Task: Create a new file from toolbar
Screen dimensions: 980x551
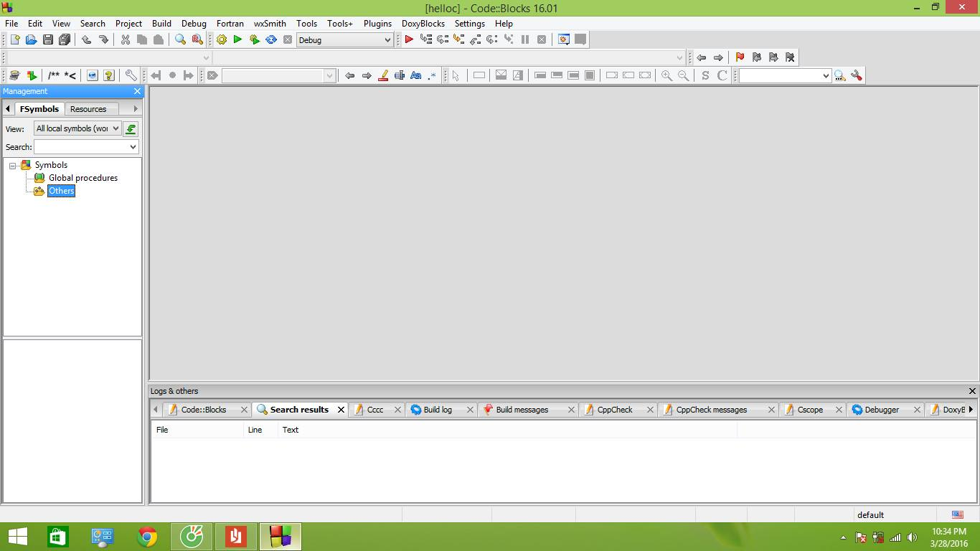Action: coord(14,39)
